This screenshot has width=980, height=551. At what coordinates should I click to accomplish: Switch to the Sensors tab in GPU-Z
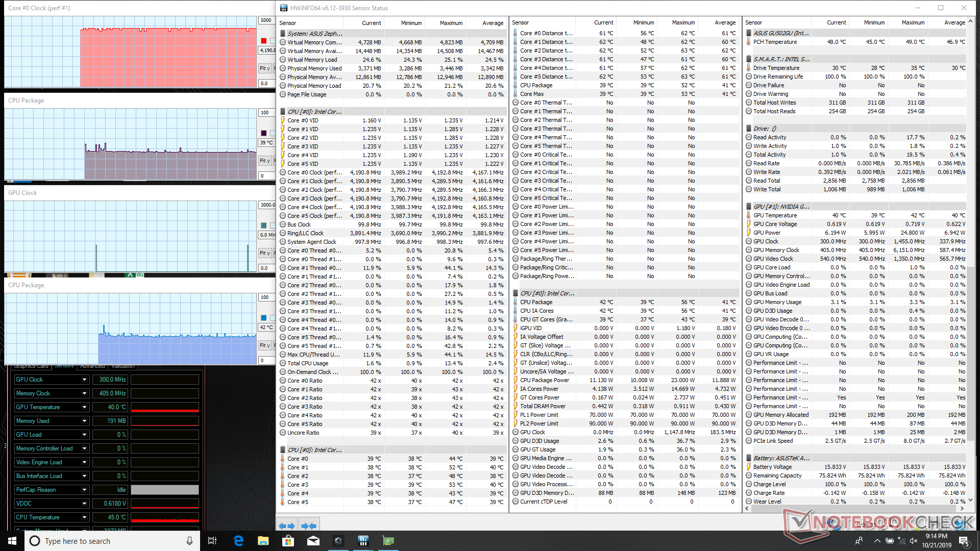(64, 366)
